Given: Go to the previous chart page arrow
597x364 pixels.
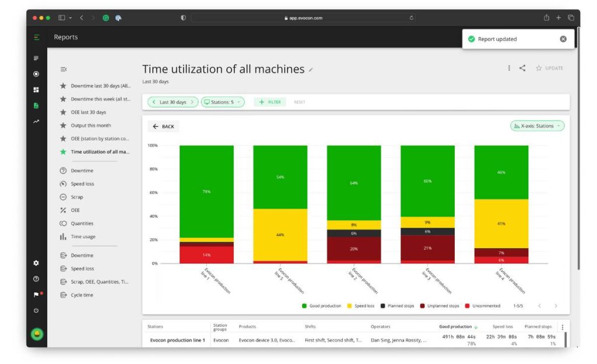Looking at the screenshot, I should click(x=539, y=306).
